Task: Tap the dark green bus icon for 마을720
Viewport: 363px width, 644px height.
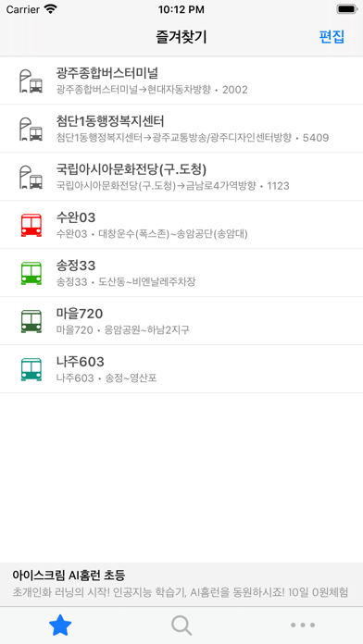Action: click(x=31, y=321)
